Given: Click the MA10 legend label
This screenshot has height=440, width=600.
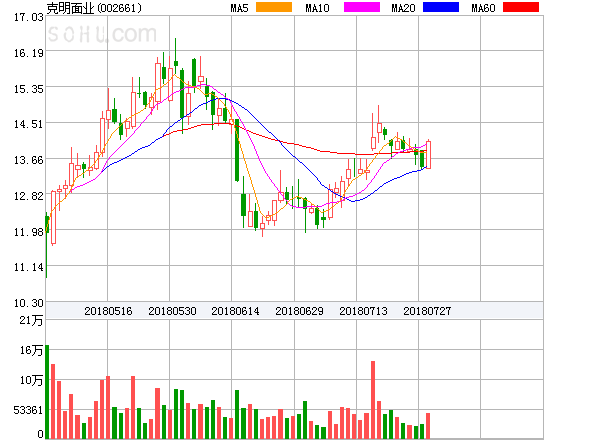Looking at the screenshot, I should [318, 8].
